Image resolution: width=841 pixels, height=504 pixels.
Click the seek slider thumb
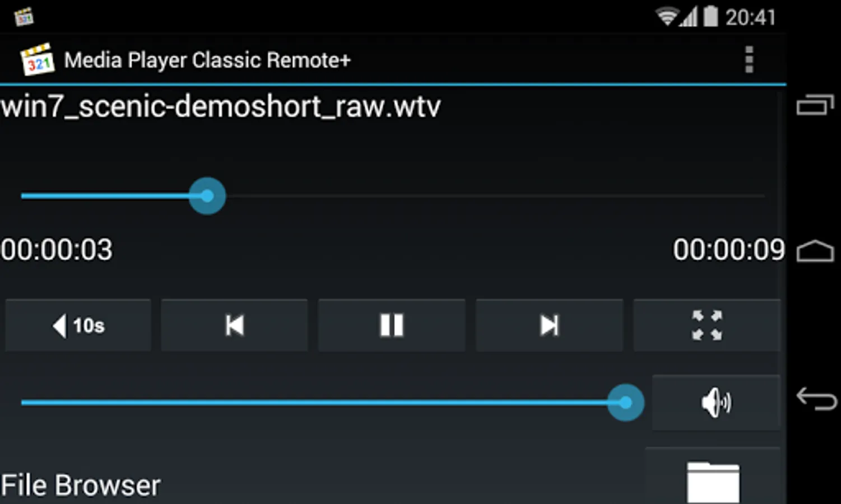(207, 196)
